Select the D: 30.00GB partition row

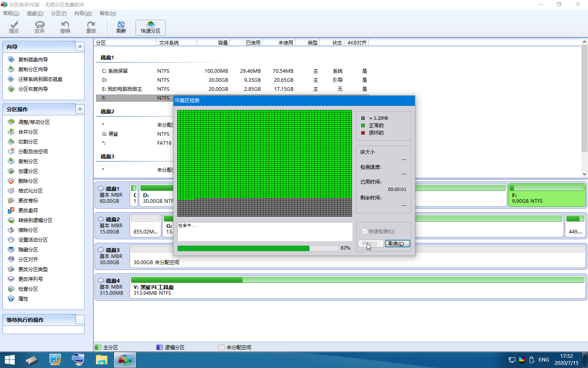pyautogui.click(x=233, y=80)
